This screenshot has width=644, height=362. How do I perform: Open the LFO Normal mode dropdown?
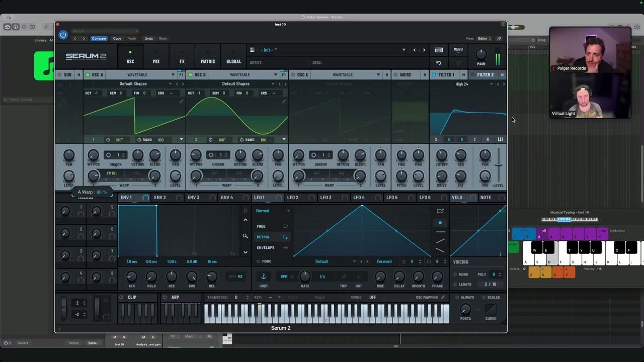[273, 211]
